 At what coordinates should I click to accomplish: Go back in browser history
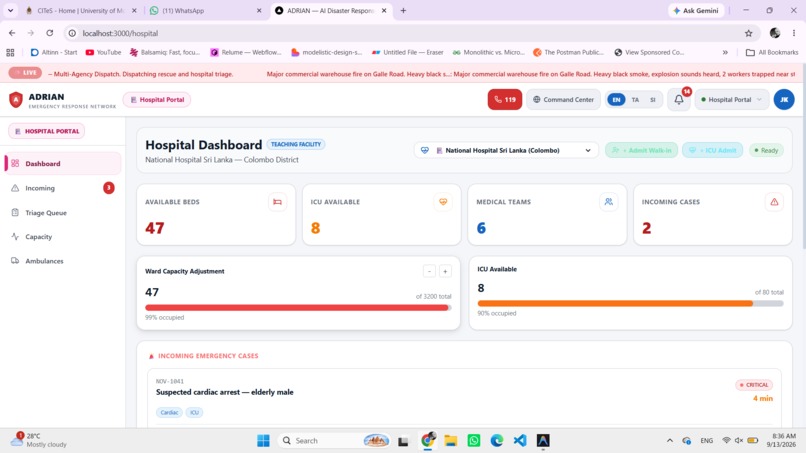12,33
